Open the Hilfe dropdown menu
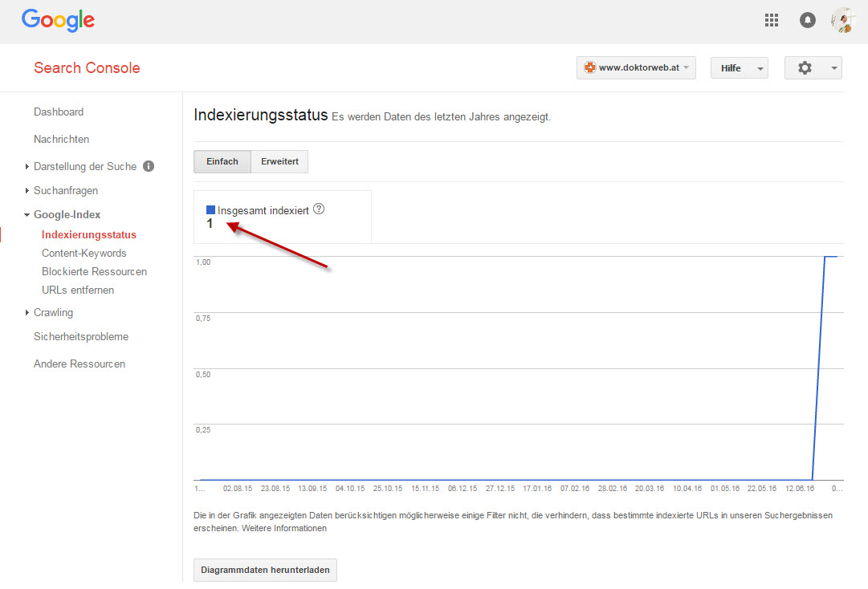 (x=739, y=68)
